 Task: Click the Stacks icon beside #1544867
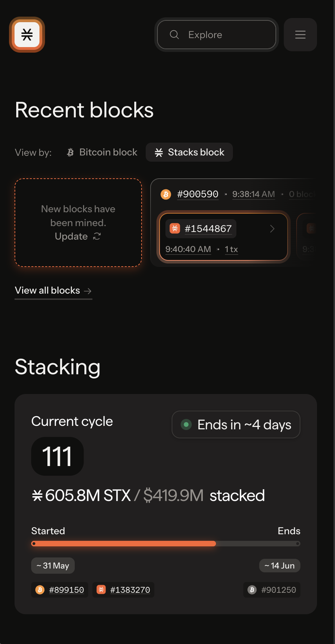(175, 229)
